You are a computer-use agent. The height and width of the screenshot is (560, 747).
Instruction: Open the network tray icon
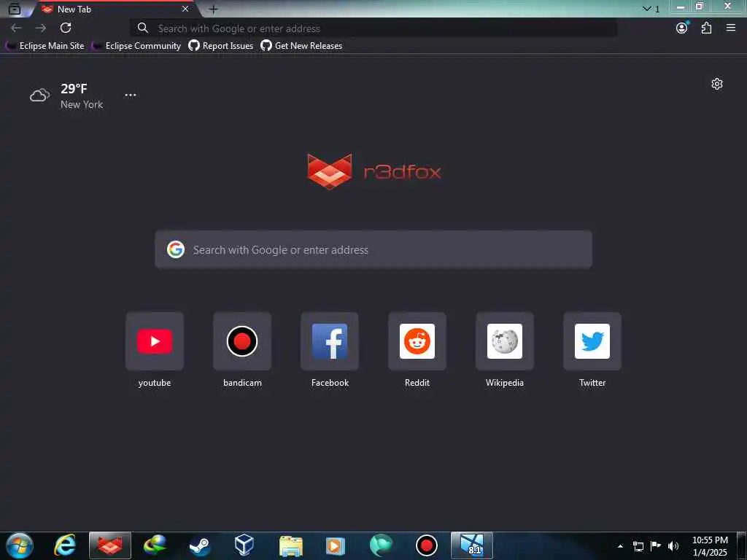[x=638, y=546]
